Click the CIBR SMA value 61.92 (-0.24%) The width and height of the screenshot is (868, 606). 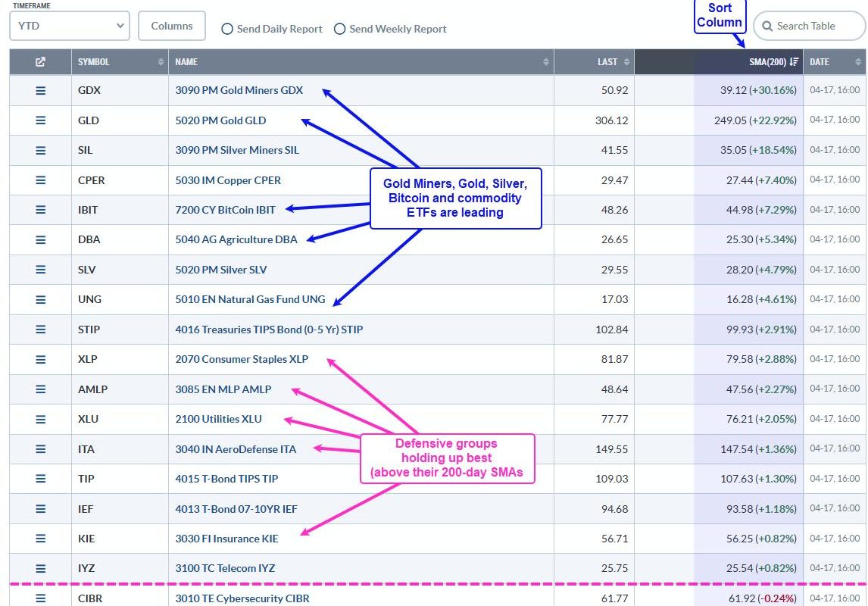(763, 598)
